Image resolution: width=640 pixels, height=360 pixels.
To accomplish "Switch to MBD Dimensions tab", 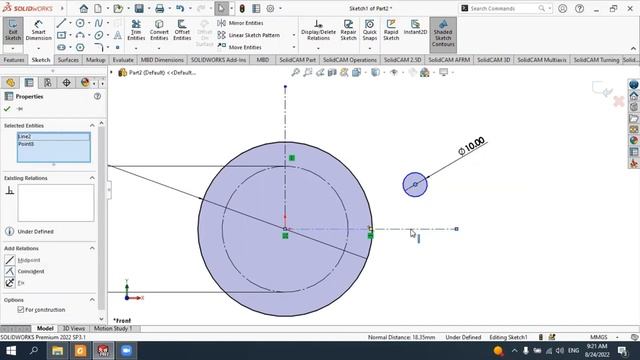I will tap(162, 60).
